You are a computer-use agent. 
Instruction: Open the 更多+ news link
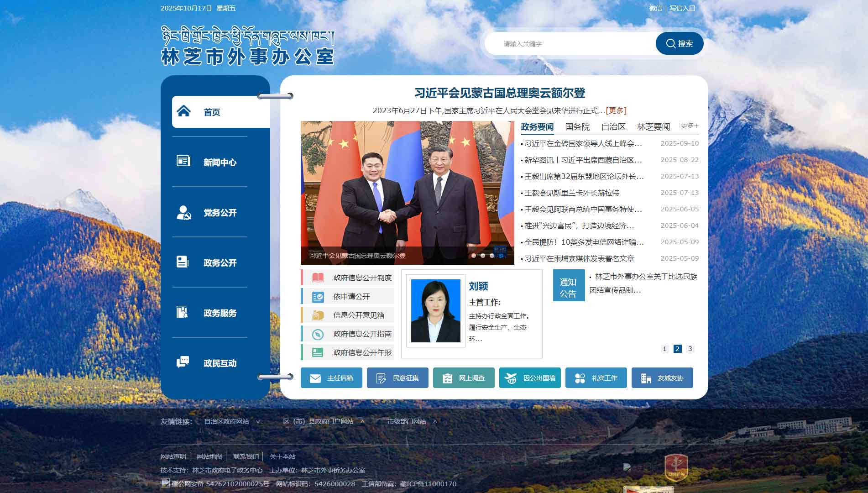(x=690, y=126)
